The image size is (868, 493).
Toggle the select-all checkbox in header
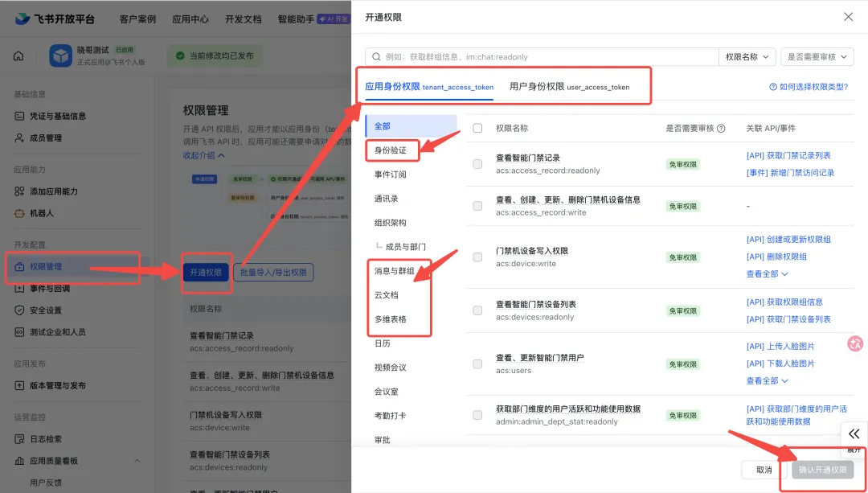pyautogui.click(x=477, y=128)
